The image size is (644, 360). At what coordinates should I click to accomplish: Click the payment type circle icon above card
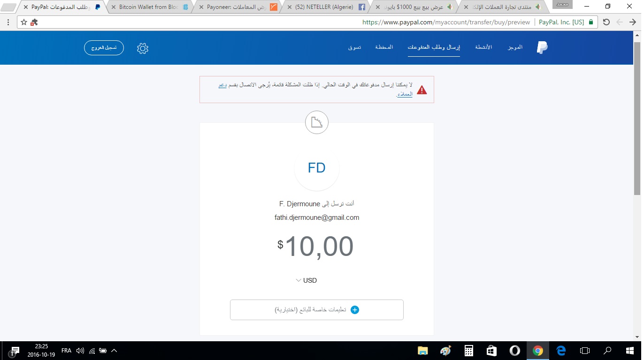(x=317, y=123)
